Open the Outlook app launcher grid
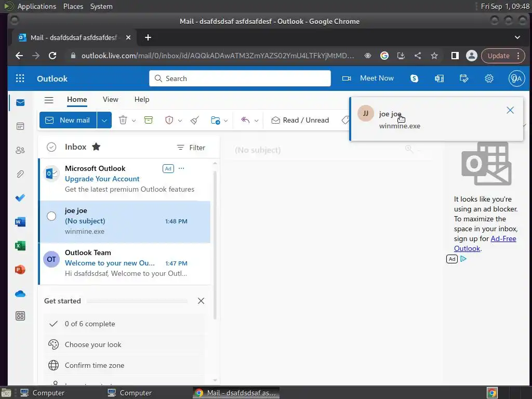 point(20,78)
